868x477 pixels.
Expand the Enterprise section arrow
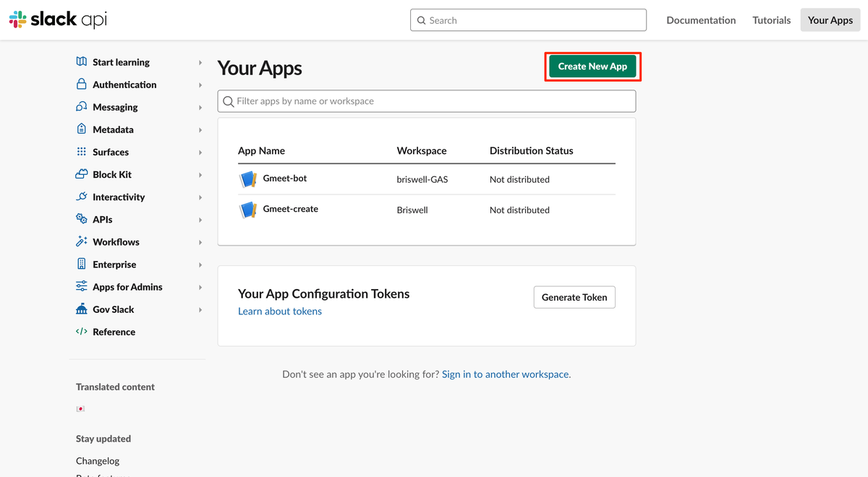point(200,265)
